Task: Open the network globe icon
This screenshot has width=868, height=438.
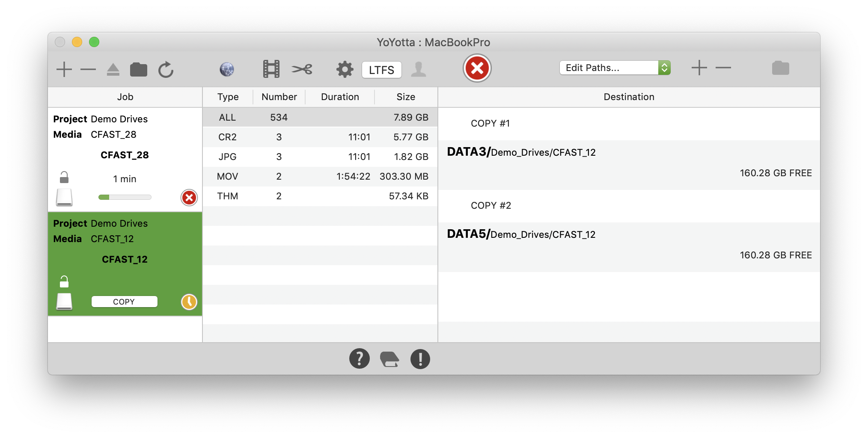Action: pyautogui.click(x=226, y=69)
